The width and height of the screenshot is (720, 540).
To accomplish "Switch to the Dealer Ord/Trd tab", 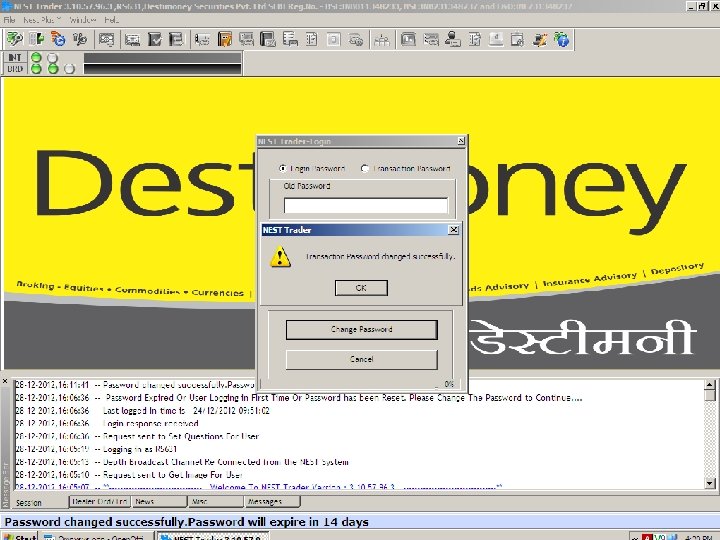I will pos(100,501).
